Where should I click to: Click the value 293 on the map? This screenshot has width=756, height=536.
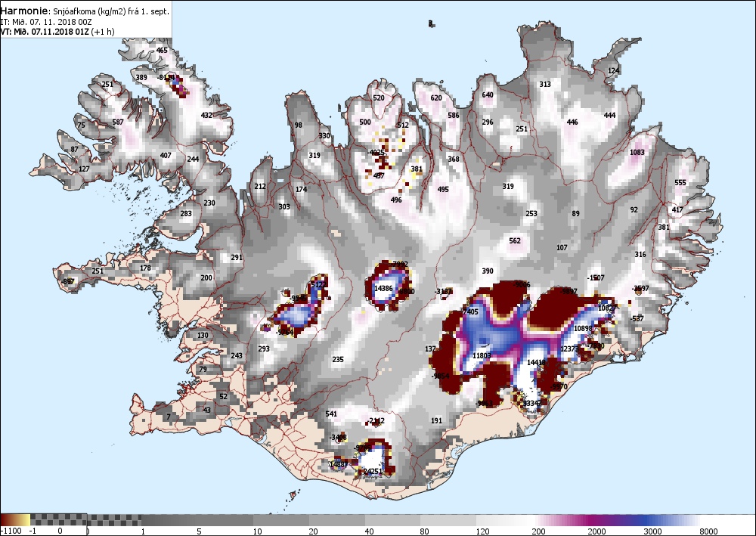click(x=264, y=349)
